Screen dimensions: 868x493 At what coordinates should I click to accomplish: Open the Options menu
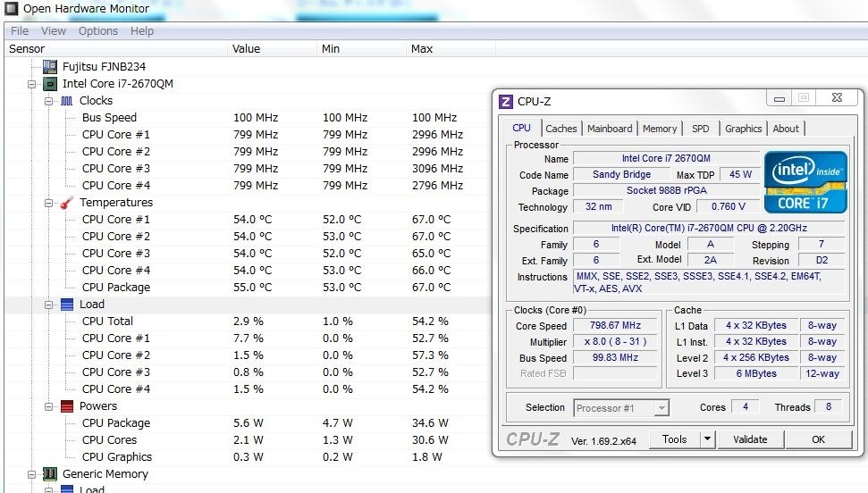click(x=98, y=31)
